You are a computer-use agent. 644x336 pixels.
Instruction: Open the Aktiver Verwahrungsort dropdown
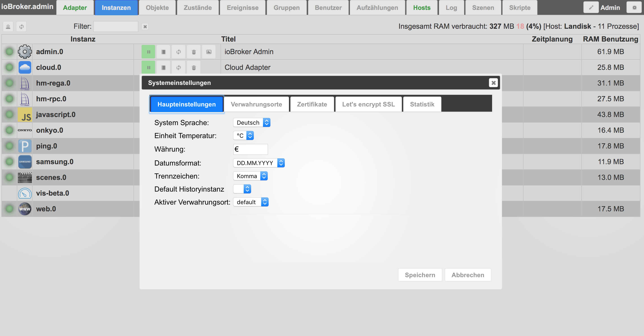point(251,202)
